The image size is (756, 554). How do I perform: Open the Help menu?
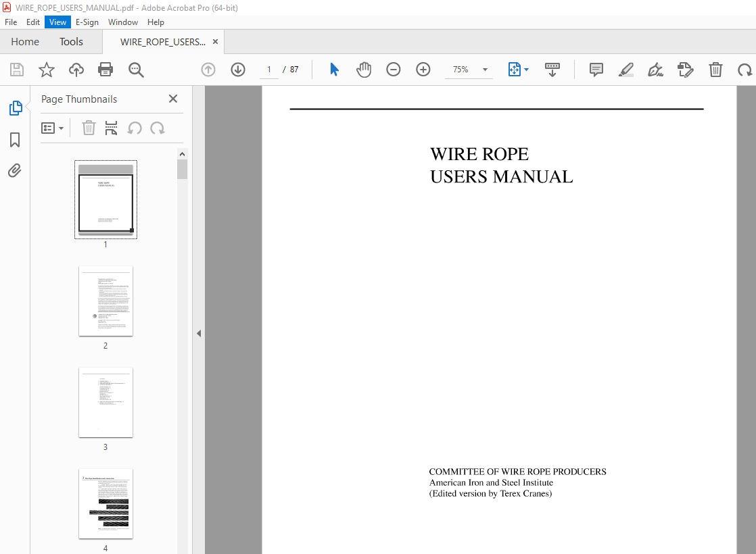156,22
